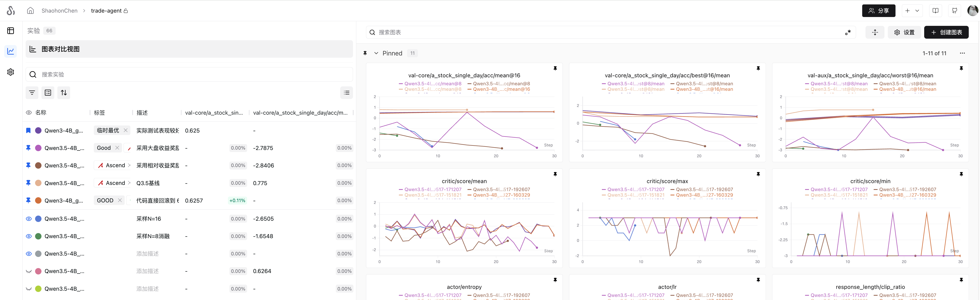Unpin the 采用大盘收益奖 run

click(28, 148)
